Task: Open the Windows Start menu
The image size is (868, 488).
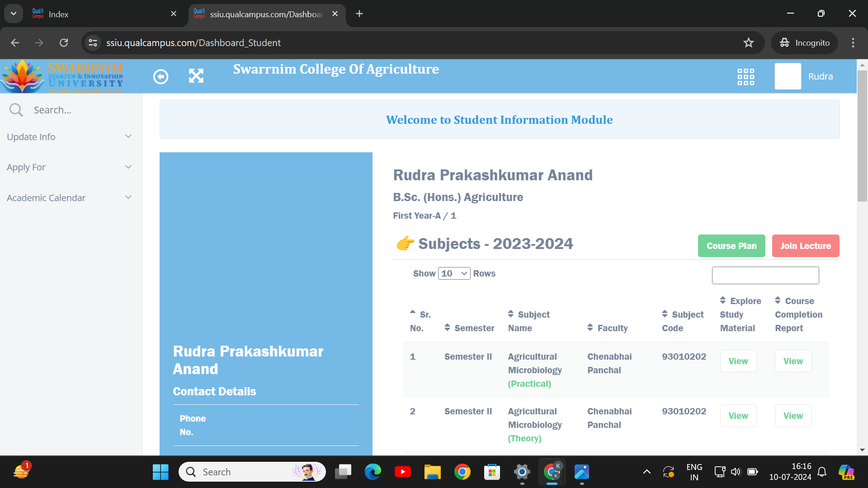Action: pos(160,472)
